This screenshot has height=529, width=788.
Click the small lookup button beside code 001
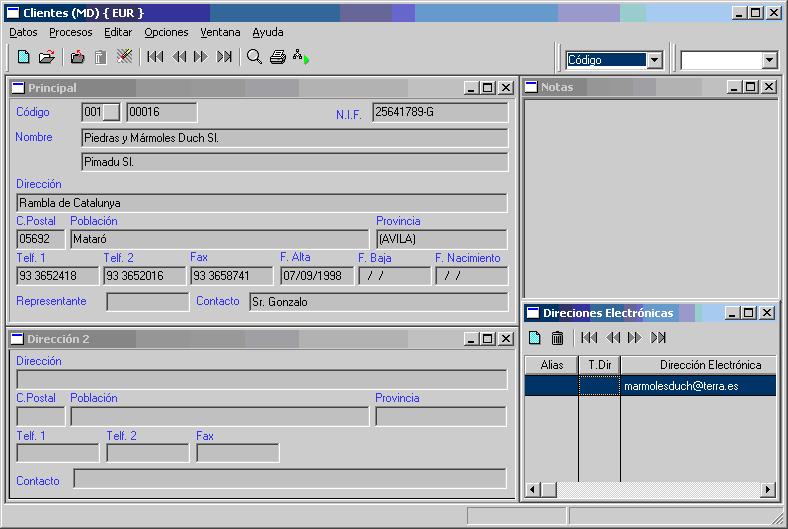coord(111,112)
